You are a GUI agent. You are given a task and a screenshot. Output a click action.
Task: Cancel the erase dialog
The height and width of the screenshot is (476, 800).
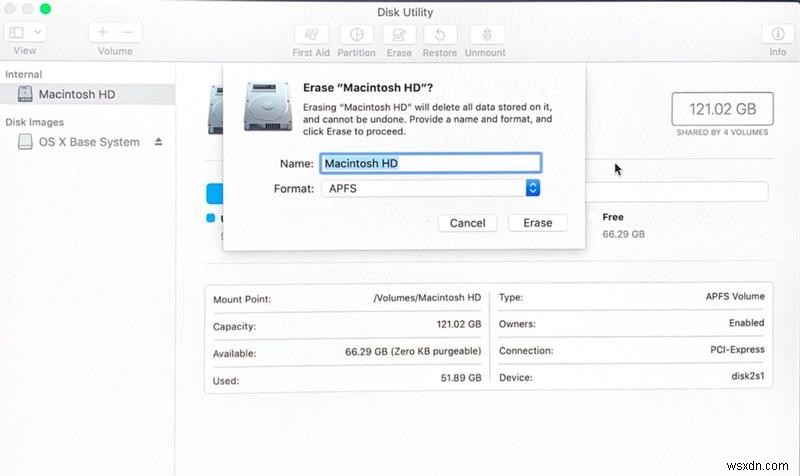pos(467,223)
